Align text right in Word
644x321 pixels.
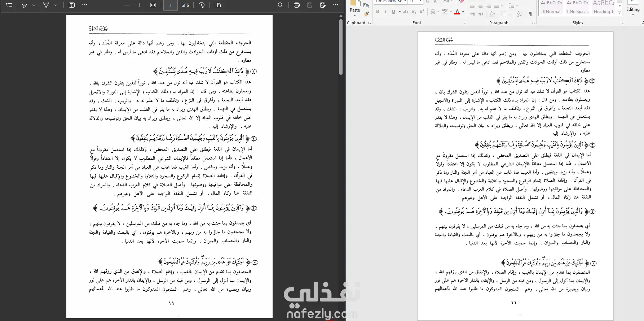tap(489, 6)
